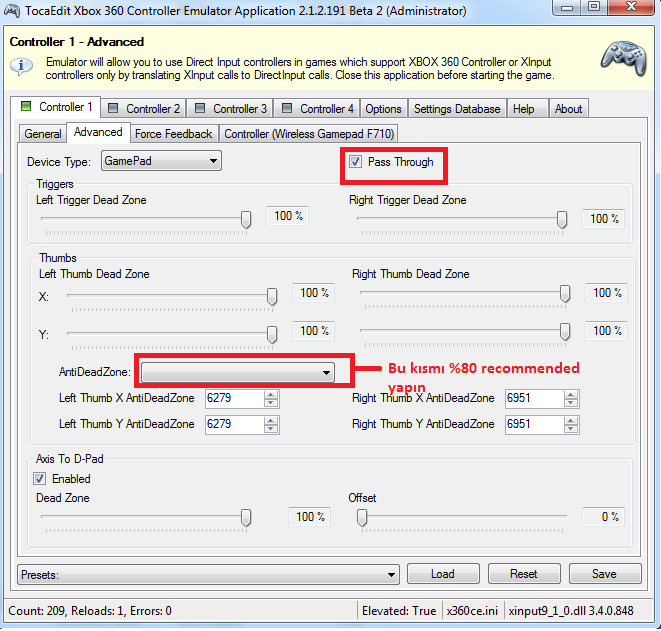
Task: Toggle the Pass Through checkbox
Action: (355, 162)
